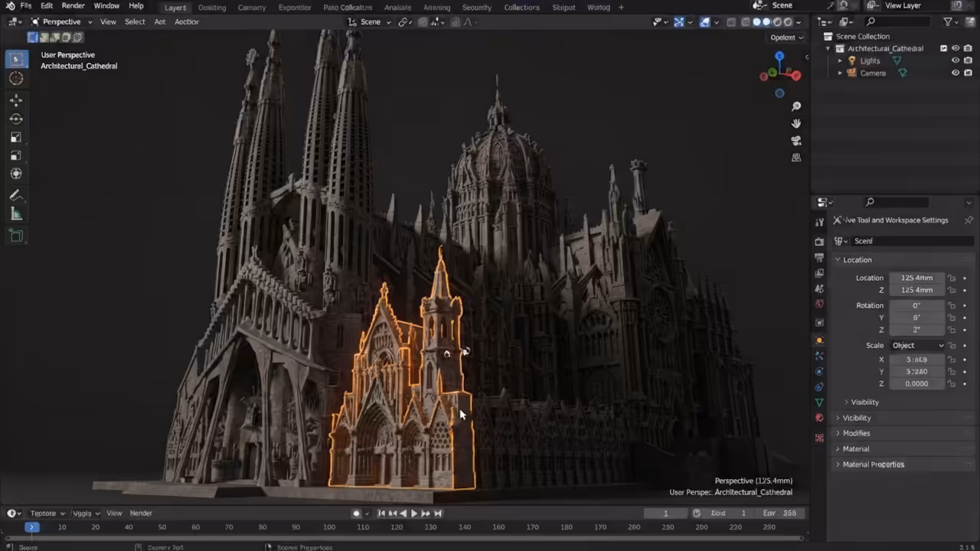
Task: Hide the Camera item with eye icon
Action: pos(955,73)
